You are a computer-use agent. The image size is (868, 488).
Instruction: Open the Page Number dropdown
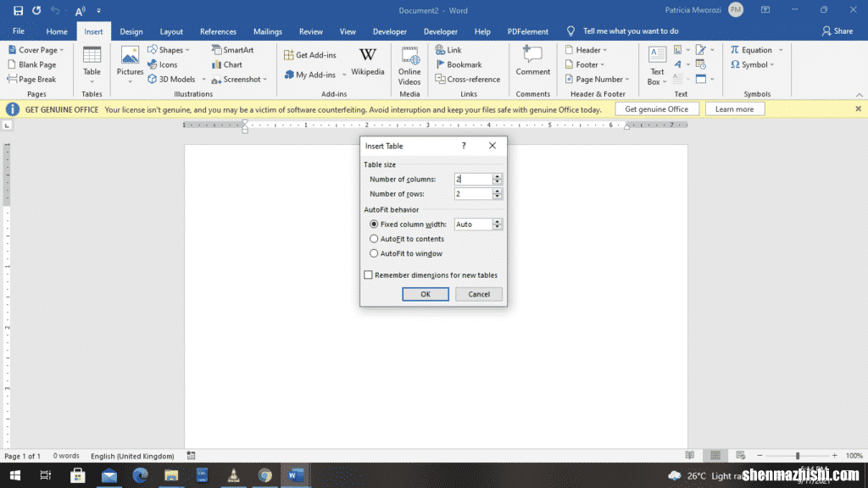tap(598, 79)
